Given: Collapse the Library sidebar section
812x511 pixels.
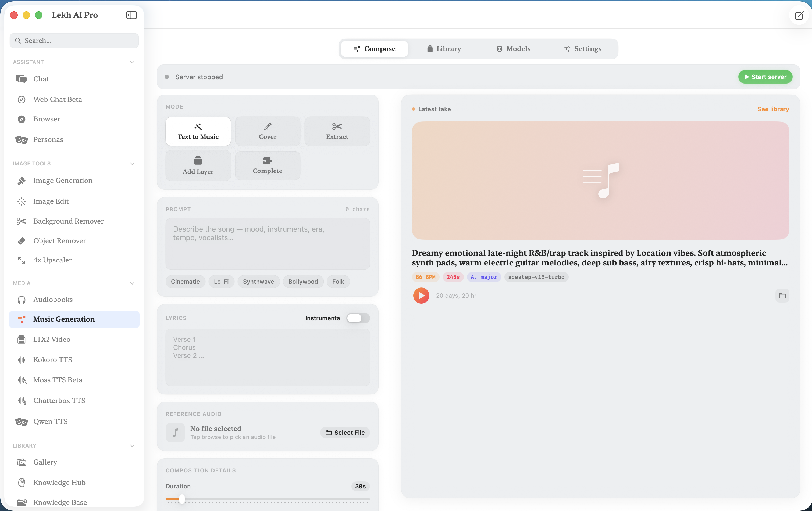Looking at the screenshot, I should coord(132,446).
